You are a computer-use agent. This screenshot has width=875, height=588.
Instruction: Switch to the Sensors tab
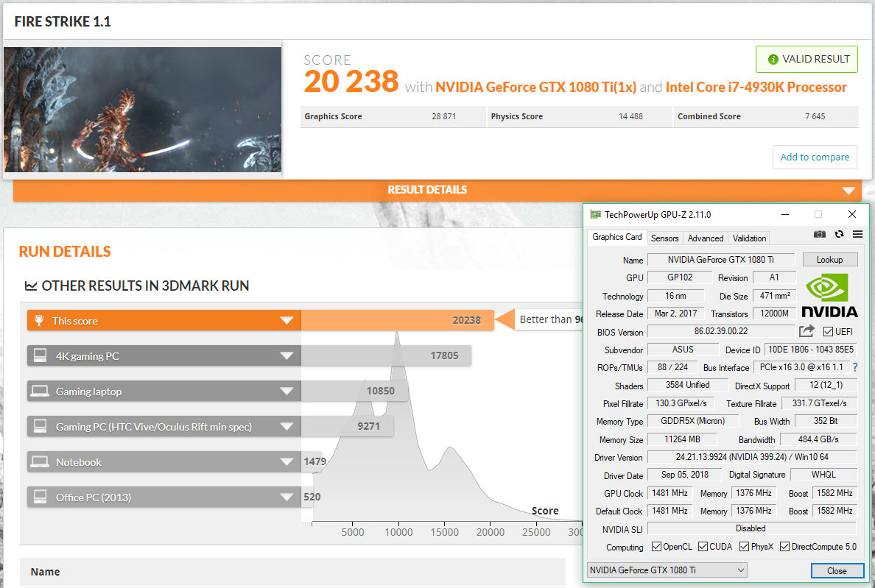[664, 238]
